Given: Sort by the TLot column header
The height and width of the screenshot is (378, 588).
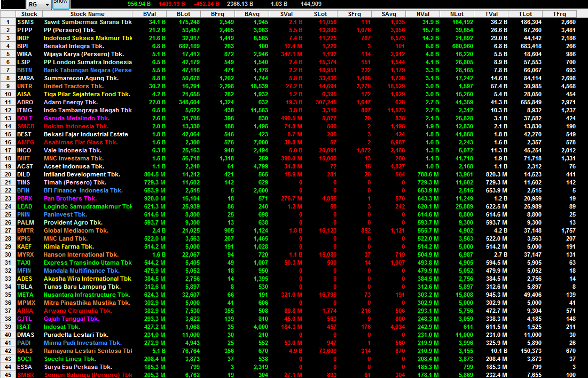Looking at the screenshot, I should pyautogui.click(x=525, y=14).
